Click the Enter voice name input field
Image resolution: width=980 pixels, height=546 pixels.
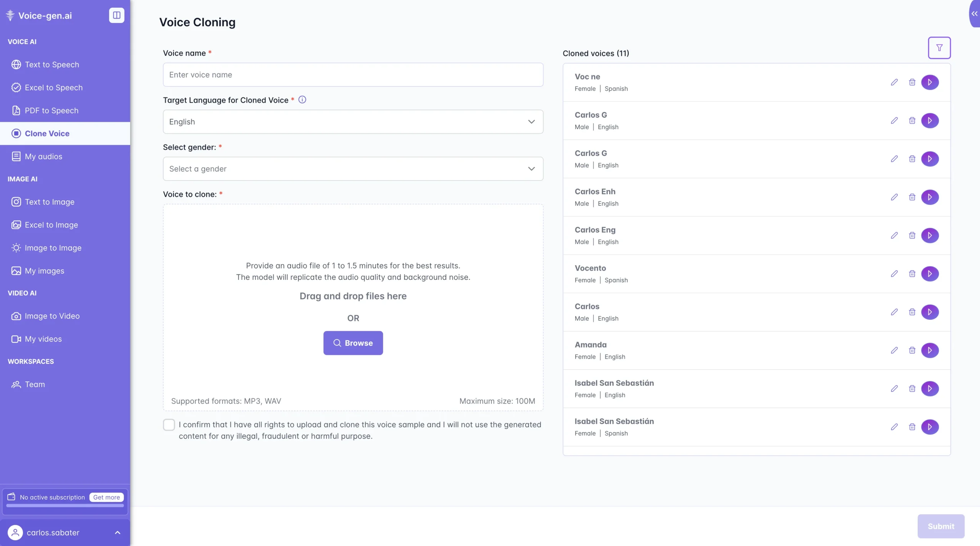(x=353, y=74)
